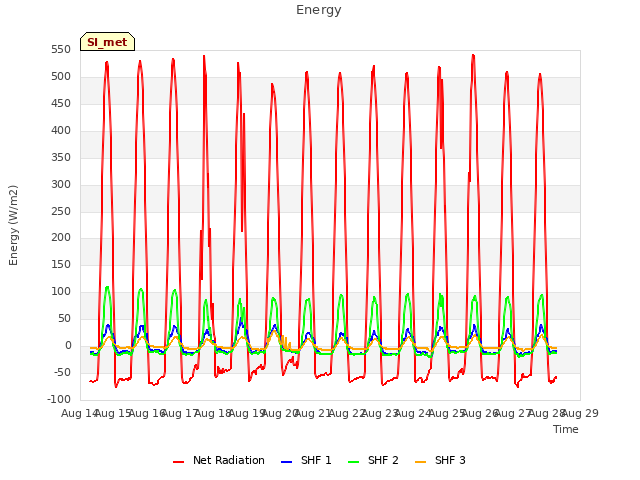Screen dimensions: 640x480
Task: Click the Energy (W/m2) y-axis label
Action: click(x=13, y=225)
